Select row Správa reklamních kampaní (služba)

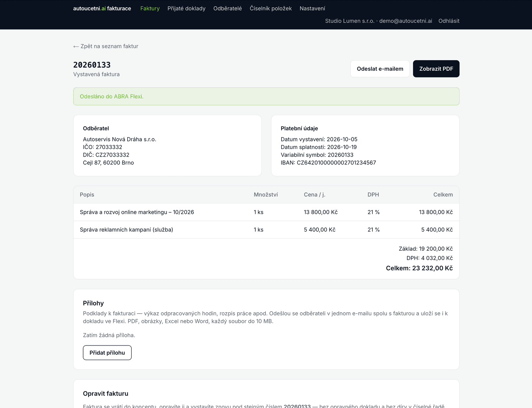pos(266,230)
